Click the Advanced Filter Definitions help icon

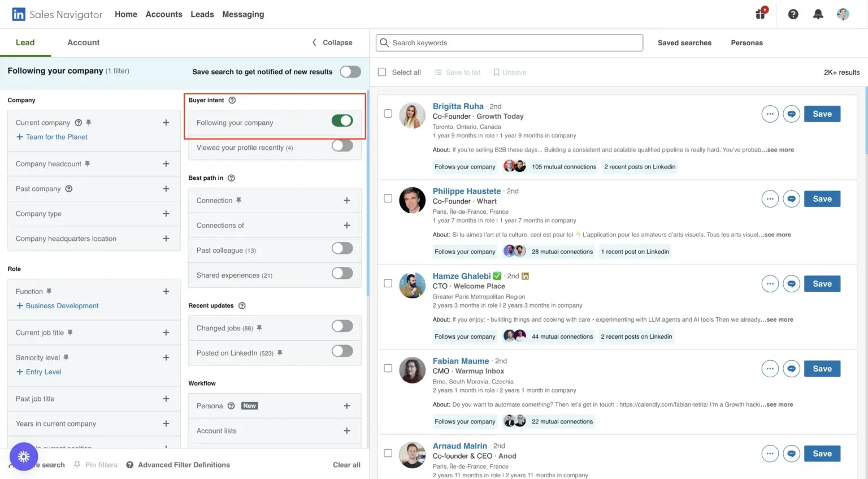point(130,465)
